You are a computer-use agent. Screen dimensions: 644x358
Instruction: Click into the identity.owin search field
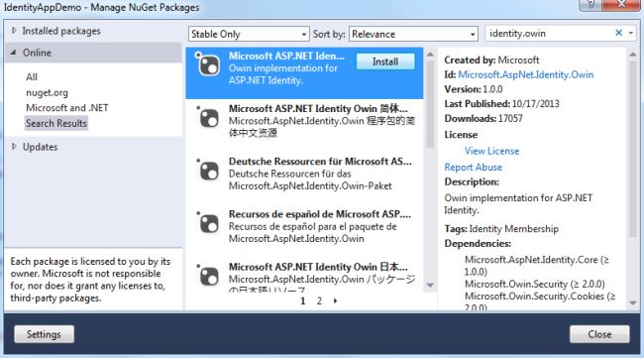(550, 34)
